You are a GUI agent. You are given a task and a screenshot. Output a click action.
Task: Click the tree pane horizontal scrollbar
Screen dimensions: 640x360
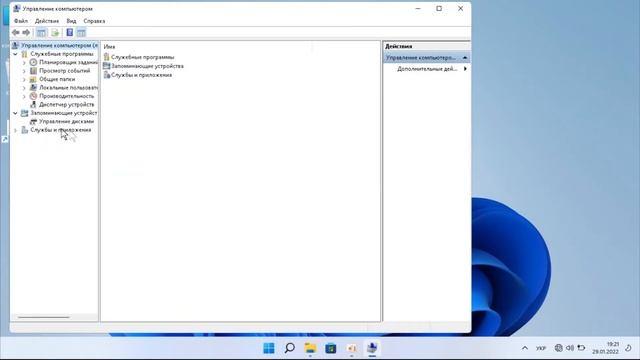coord(44,317)
